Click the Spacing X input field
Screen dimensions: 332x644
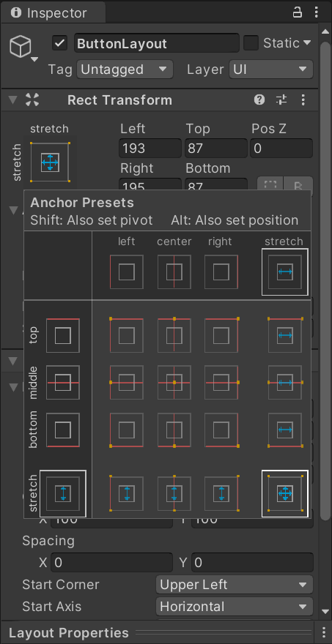point(111,562)
